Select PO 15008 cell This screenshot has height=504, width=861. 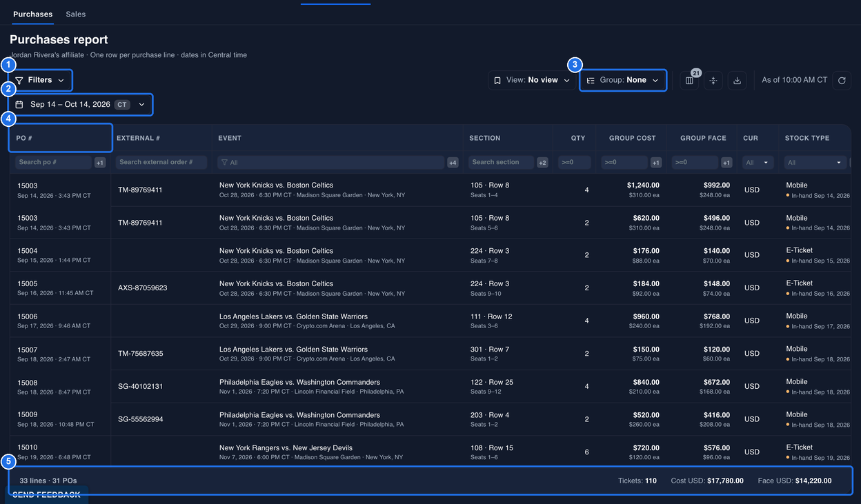click(60, 387)
